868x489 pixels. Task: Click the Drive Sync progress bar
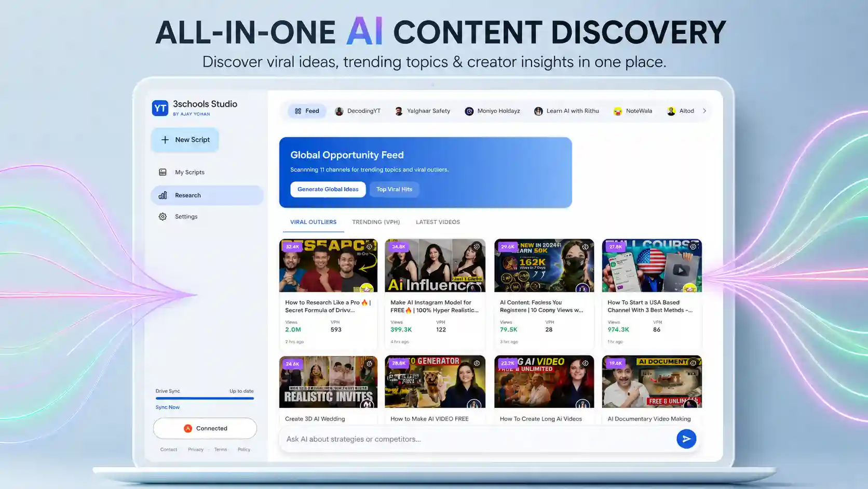pyautogui.click(x=205, y=399)
